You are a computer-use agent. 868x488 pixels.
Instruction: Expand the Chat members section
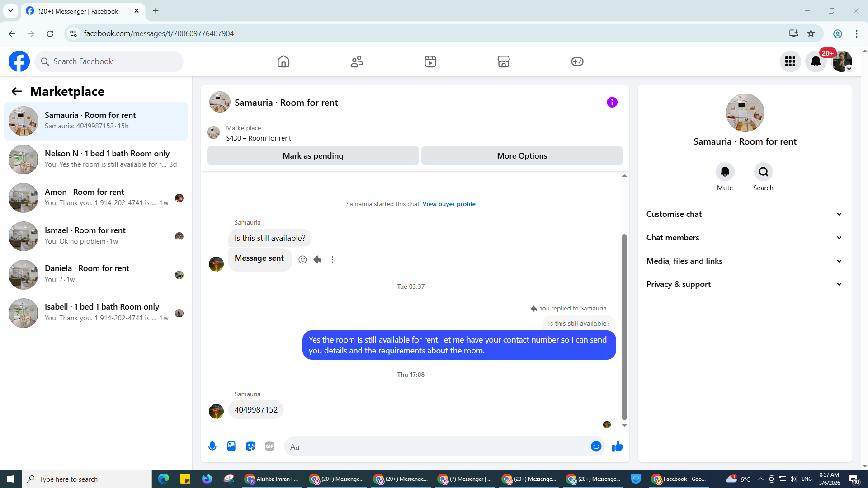click(745, 238)
